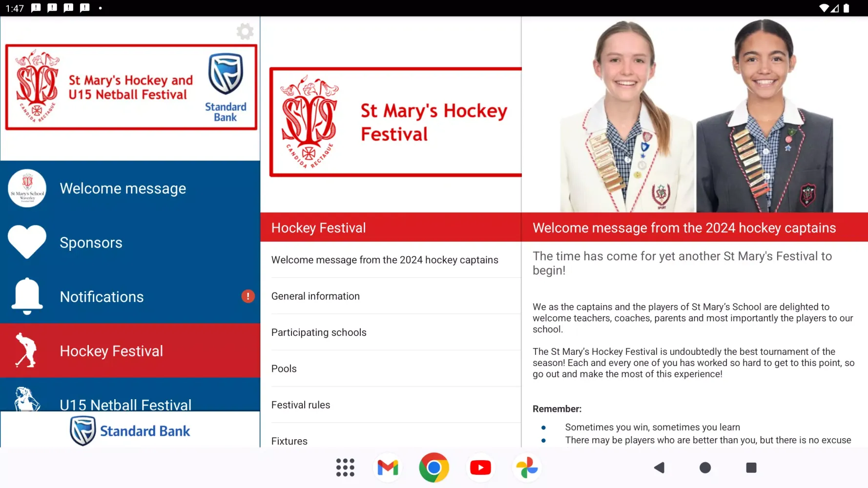Tap the first notification icon in status bar

(36, 8)
